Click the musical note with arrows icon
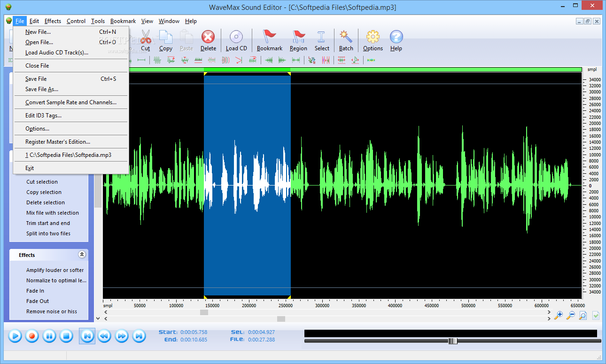Screen dimensions: 606x364 click(355, 60)
